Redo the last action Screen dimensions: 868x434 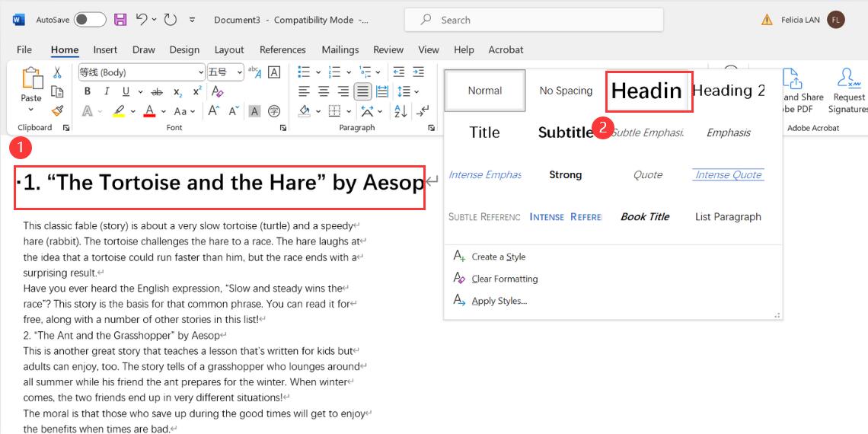coord(171,20)
